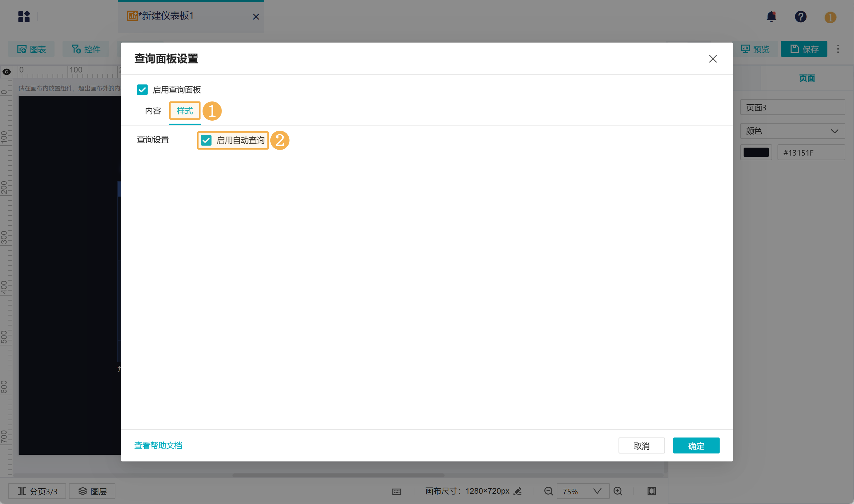Click the 确定 confirm button
The width and height of the screenshot is (854, 504).
696,445
